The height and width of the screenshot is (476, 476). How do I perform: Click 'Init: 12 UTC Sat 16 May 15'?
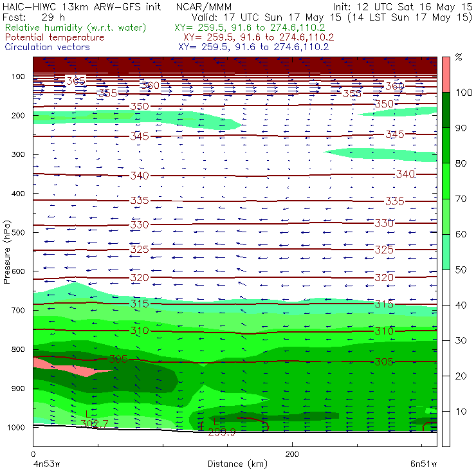pyautogui.click(x=403, y=6)
